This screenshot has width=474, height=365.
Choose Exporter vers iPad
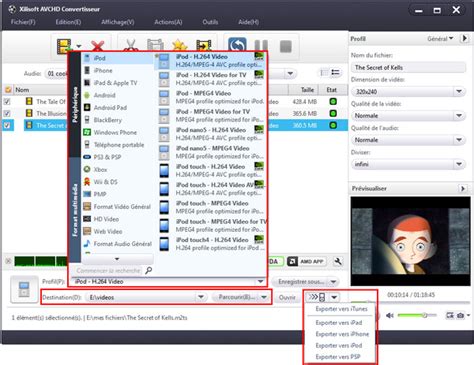tap(339, 323)
